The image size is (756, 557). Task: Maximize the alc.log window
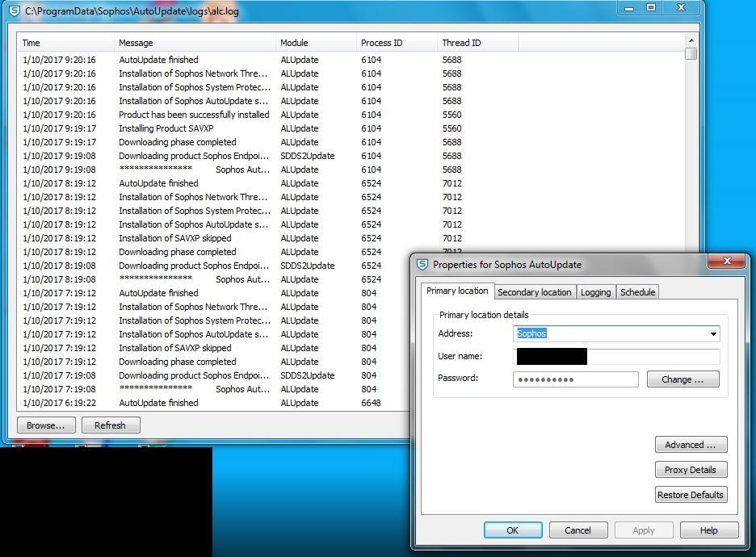point(651,8)
